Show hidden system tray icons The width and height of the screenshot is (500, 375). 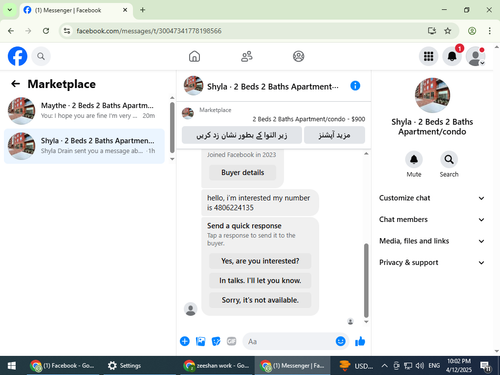pos(384,366)
